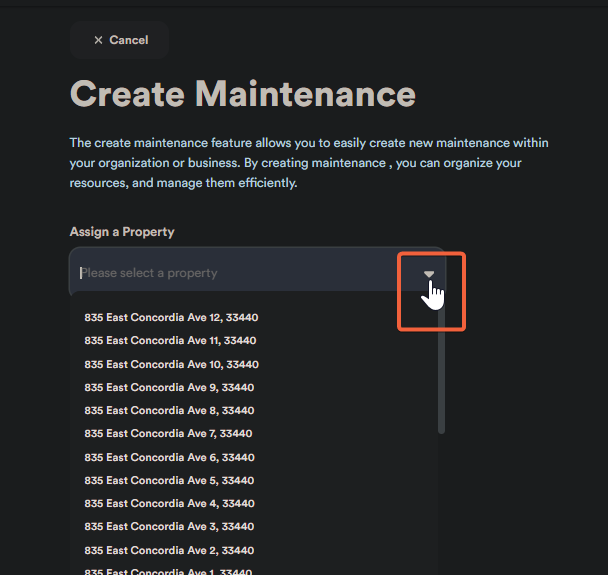Select 835 East Concordia Ave 8

point(169,410)
